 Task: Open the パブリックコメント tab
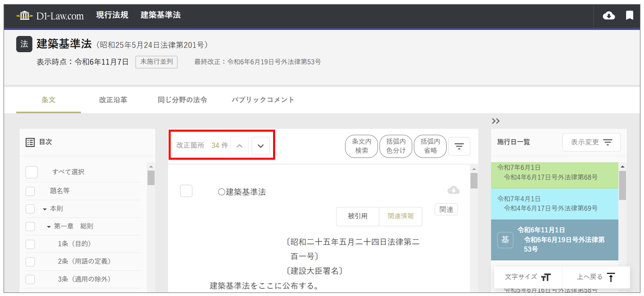tap(263, 100)
